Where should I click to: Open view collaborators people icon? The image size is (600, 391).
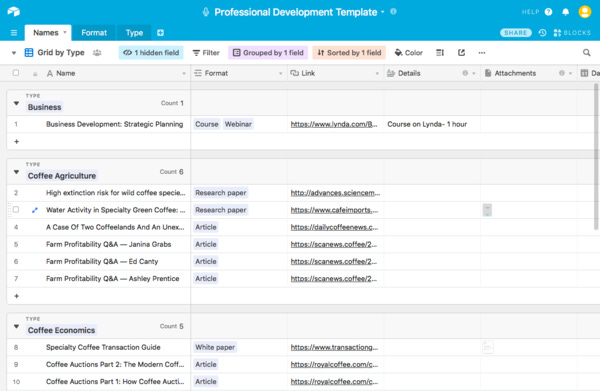tap(97, 53)
